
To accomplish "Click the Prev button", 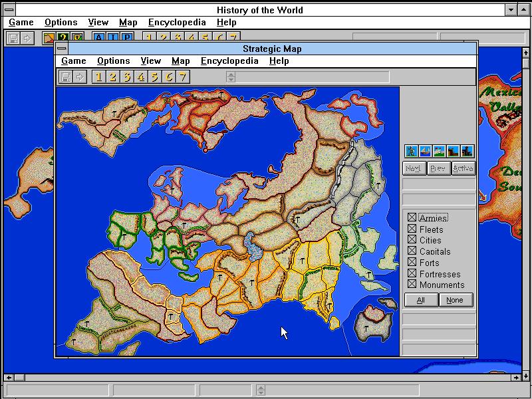I will (438, 168).
